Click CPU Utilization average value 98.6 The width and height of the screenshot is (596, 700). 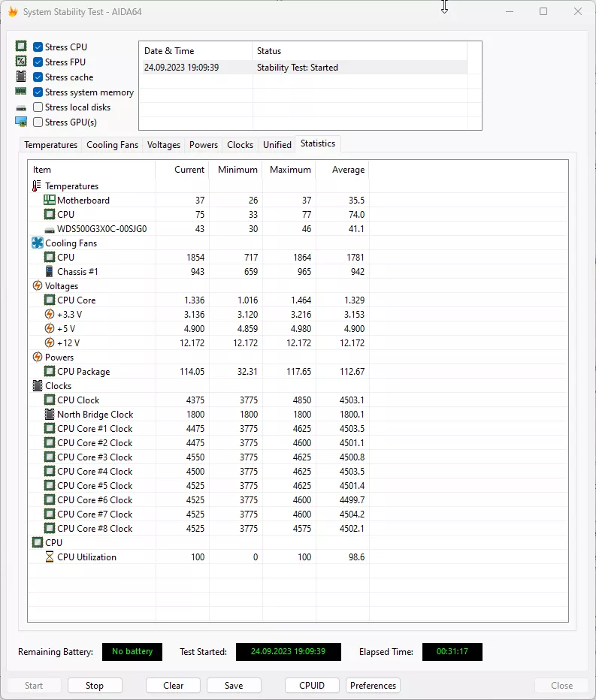356,557
